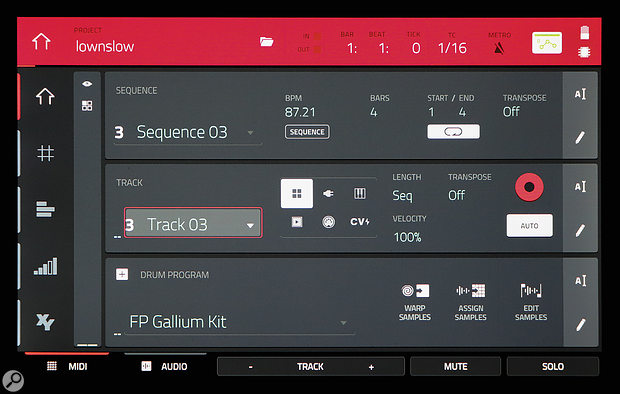The width and height of the screenshot is (620, 394).
Task: Open the Sequence 03 dropdown
Action: 188,133
